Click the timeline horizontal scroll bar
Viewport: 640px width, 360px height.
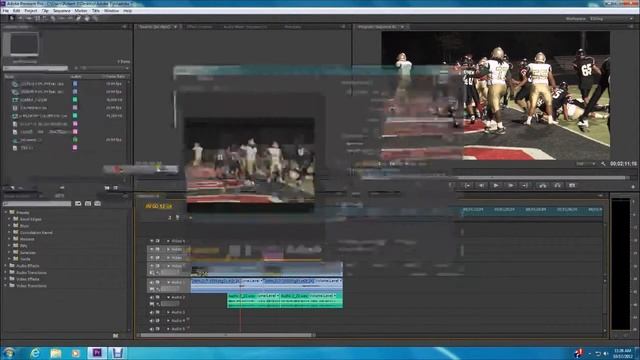(226, 336)
